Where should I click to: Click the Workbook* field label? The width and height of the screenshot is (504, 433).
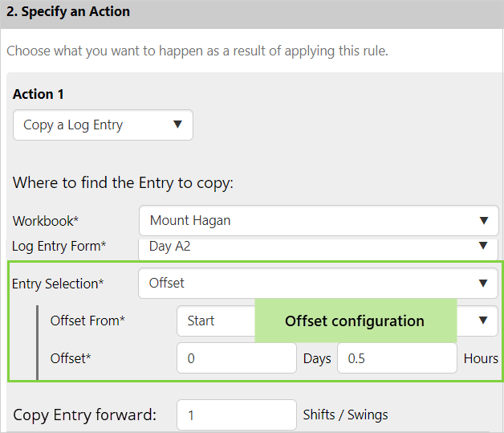pyautogui.click(x=46, y=221)
